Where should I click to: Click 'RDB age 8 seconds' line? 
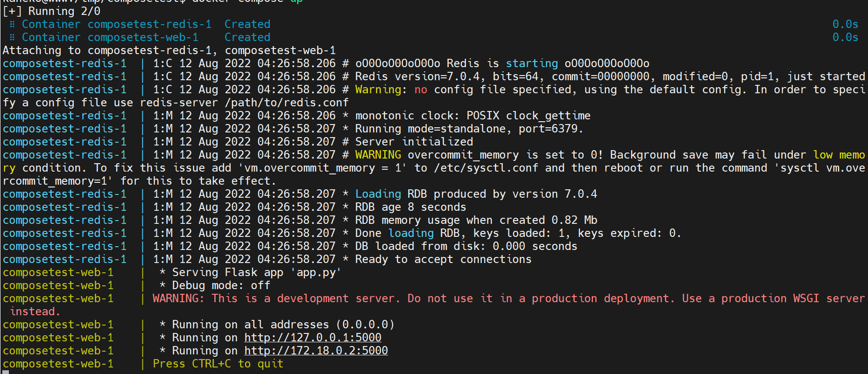pyautogui.click(x=411, y=207)
